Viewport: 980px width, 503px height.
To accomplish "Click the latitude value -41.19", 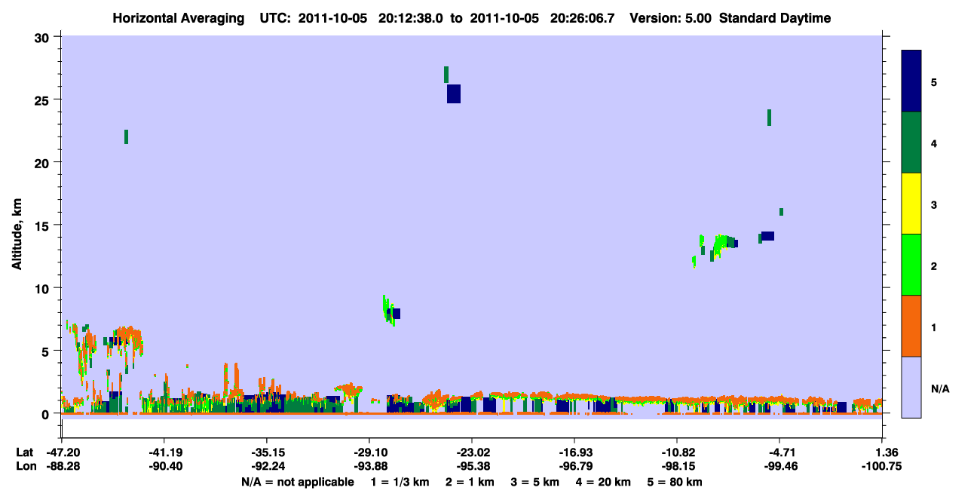I will [164, 453].
